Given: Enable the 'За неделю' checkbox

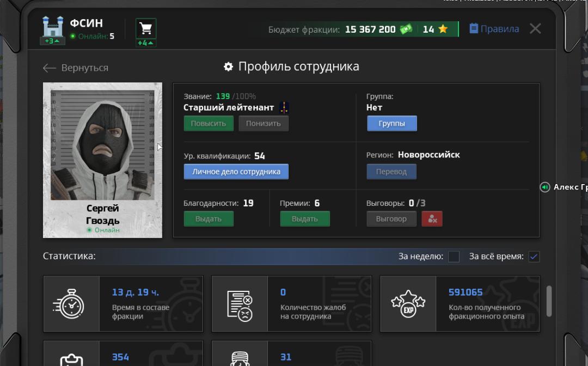Looking at the screenshot, I should [454, 257].
